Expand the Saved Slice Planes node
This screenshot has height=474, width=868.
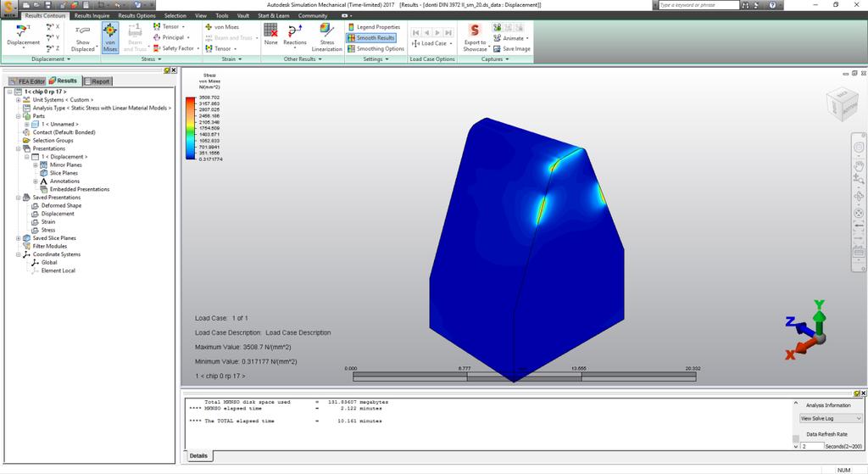(x=18, y=238)
